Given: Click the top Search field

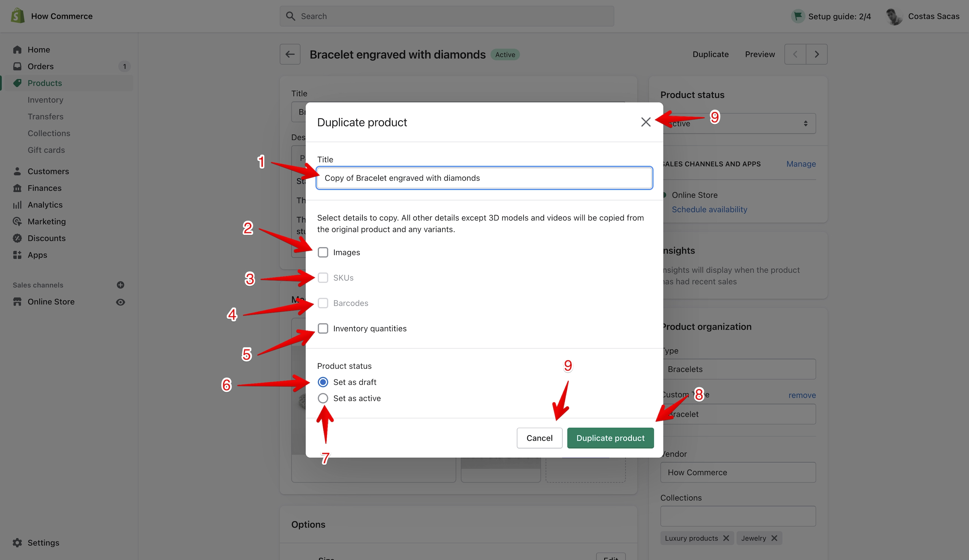Looking at the screenshot, I should tap(447, 16).
